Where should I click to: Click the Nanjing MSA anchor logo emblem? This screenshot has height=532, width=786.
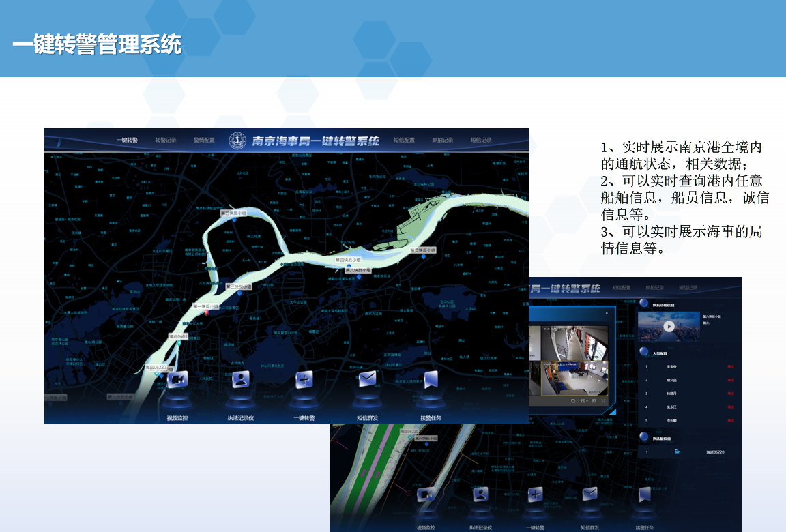[237, 141]
